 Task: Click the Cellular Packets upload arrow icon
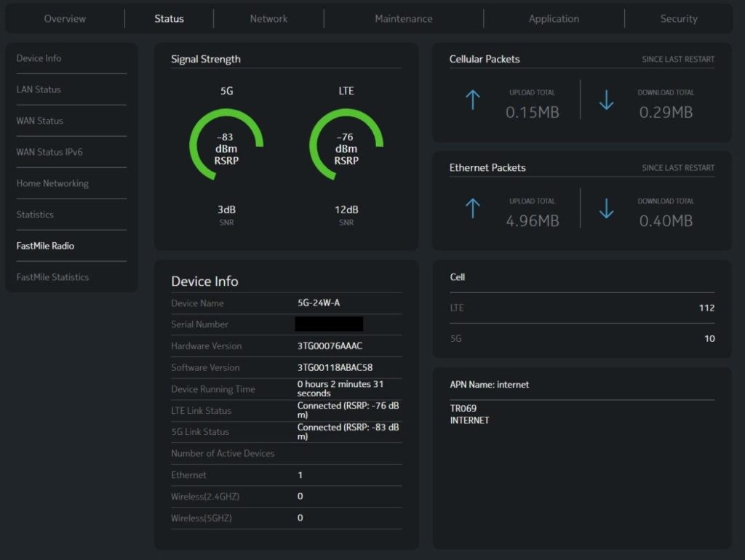pos(473,100)
